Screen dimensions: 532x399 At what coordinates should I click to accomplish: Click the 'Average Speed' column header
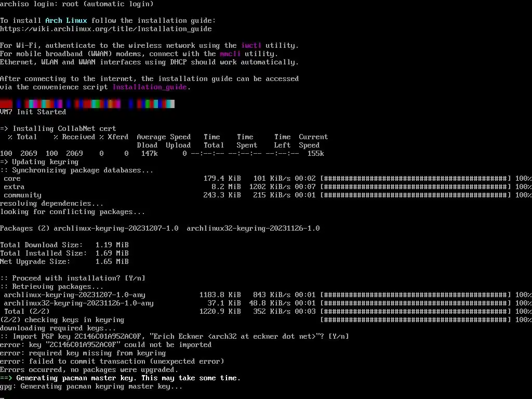coord(164,137)
